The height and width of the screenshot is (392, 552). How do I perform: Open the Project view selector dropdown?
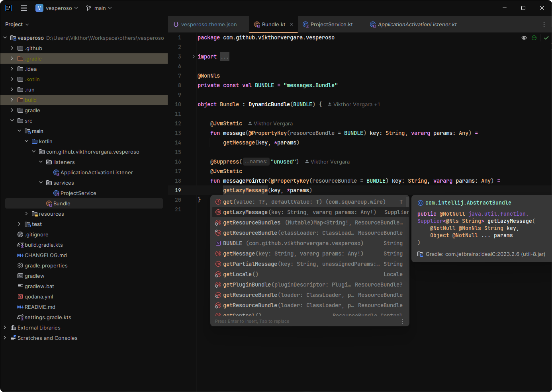point(17,25)
